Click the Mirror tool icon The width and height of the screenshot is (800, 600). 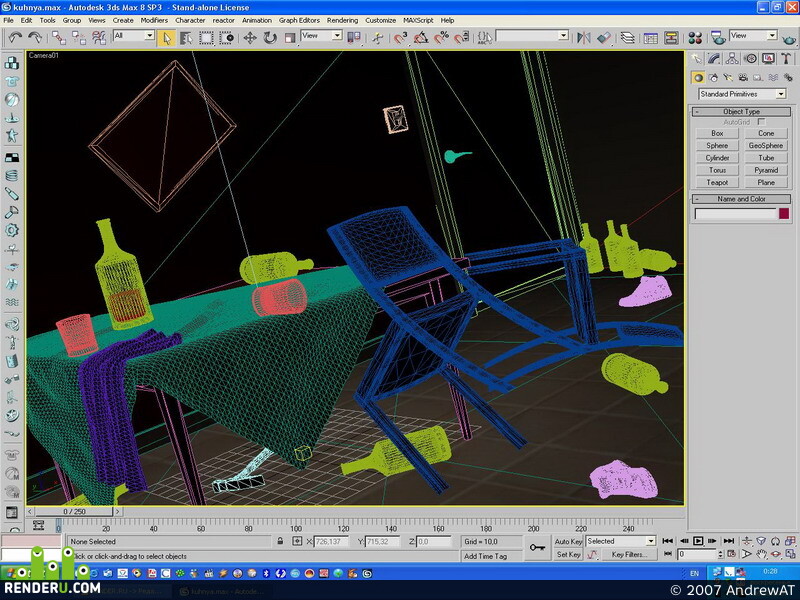583,37
